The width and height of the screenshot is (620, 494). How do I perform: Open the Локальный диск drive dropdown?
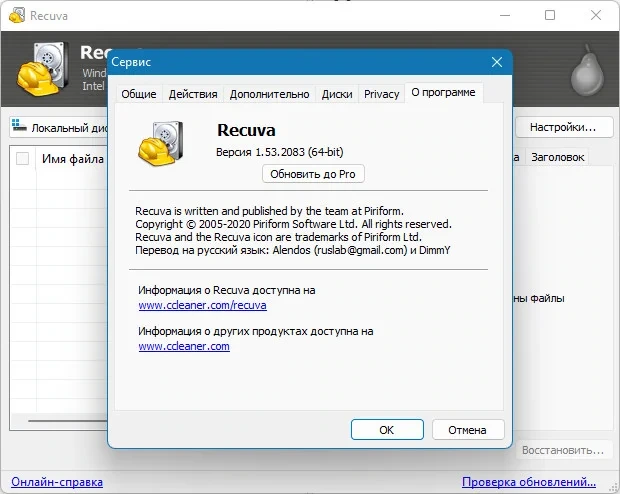coord(59,128)
